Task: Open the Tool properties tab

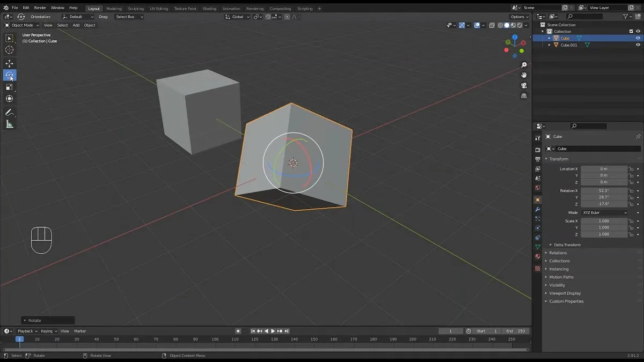Action: [537, 138]
